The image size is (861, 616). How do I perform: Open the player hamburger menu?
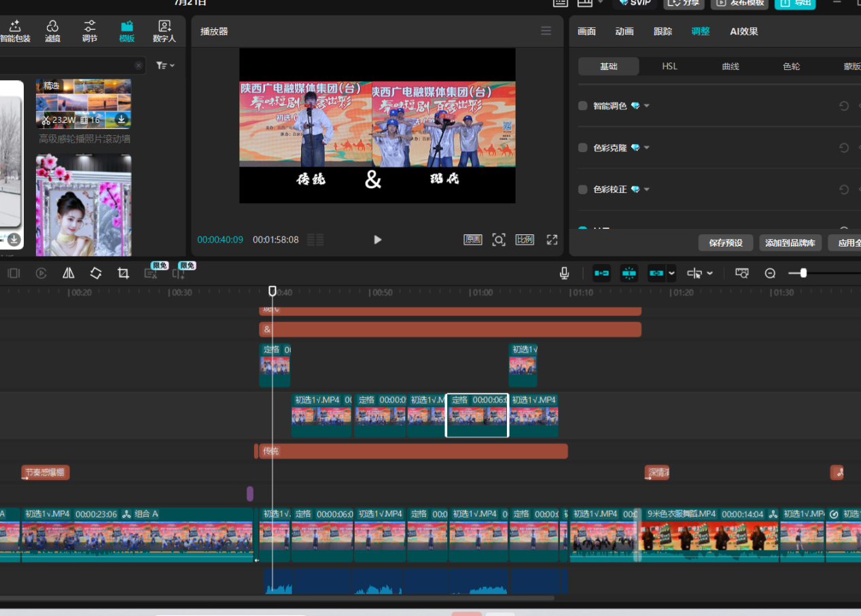546,31
